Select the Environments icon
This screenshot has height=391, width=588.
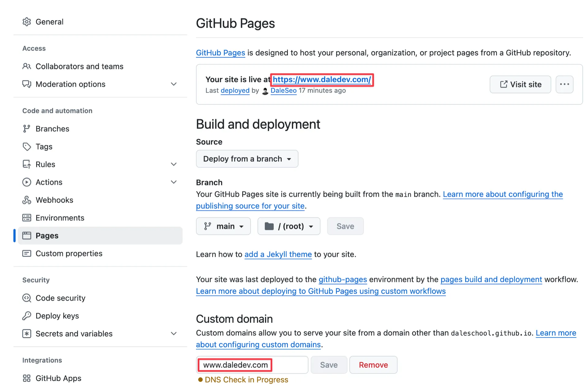(27, 218)
